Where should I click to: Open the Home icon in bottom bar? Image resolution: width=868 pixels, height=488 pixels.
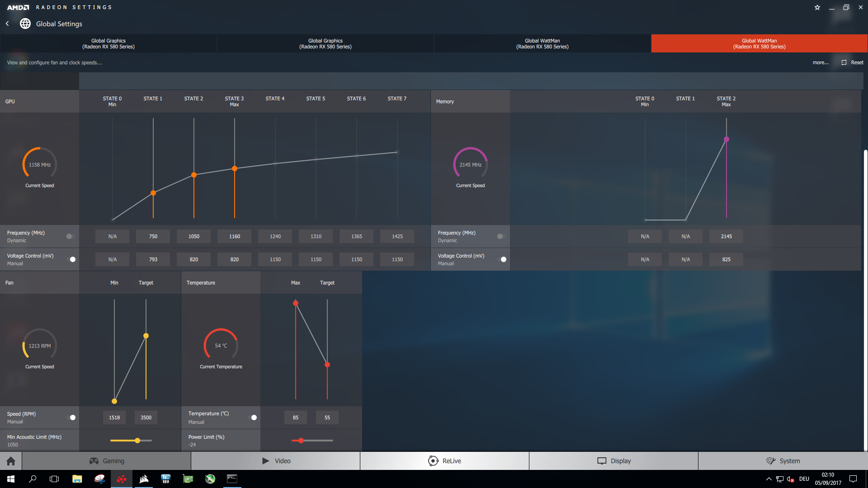pyautogui.click(x=11, y=461)
